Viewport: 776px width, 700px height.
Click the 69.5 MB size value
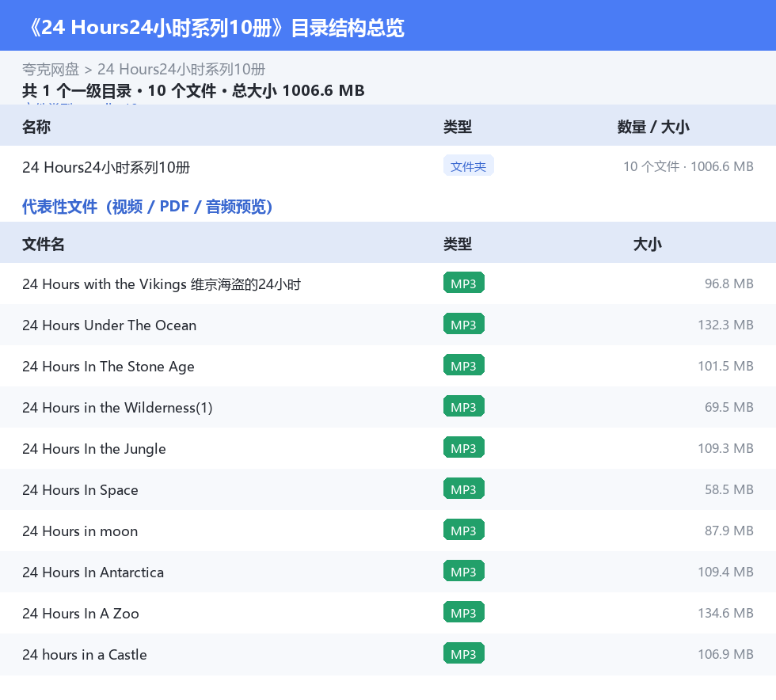click(729, 407)
